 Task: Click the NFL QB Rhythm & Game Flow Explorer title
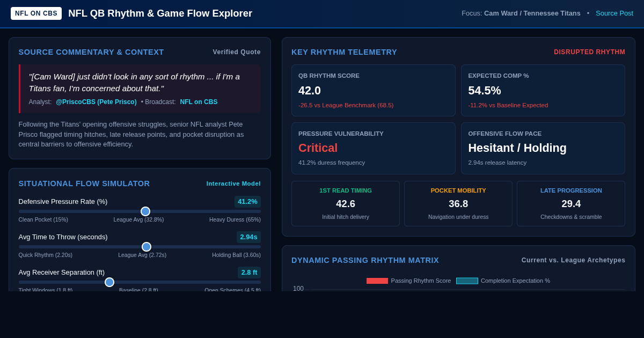point(160,13)
